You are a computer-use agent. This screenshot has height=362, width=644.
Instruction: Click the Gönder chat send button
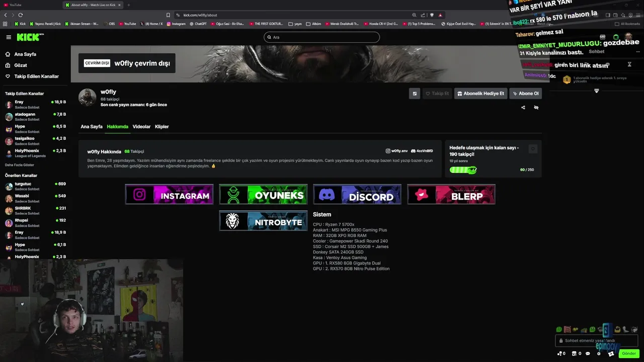click(x=629, y=353)
